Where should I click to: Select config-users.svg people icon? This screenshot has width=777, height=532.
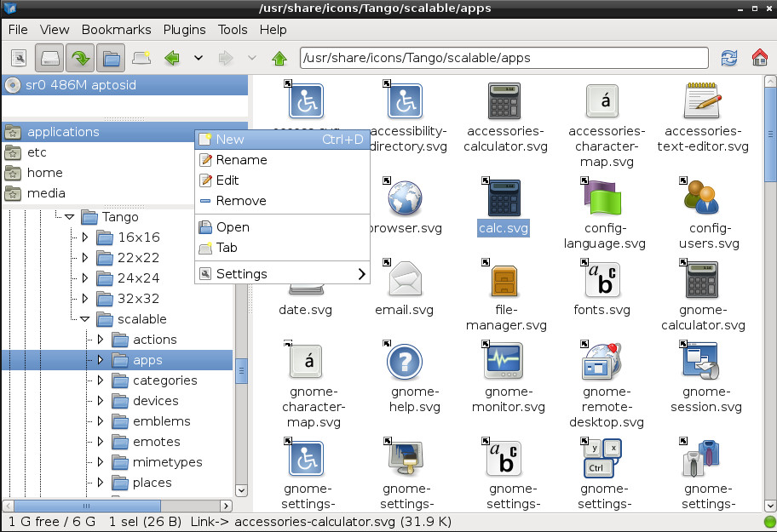tap(702, 197)
